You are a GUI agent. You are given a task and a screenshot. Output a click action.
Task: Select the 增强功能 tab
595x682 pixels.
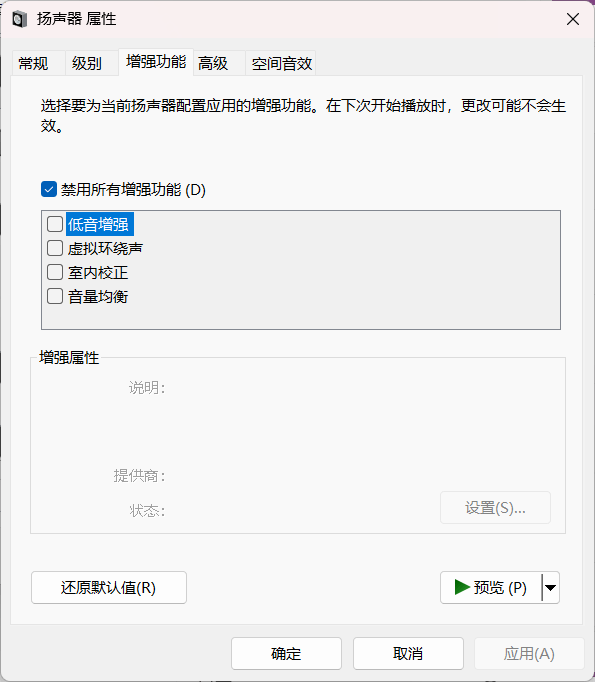pos(156,62)
